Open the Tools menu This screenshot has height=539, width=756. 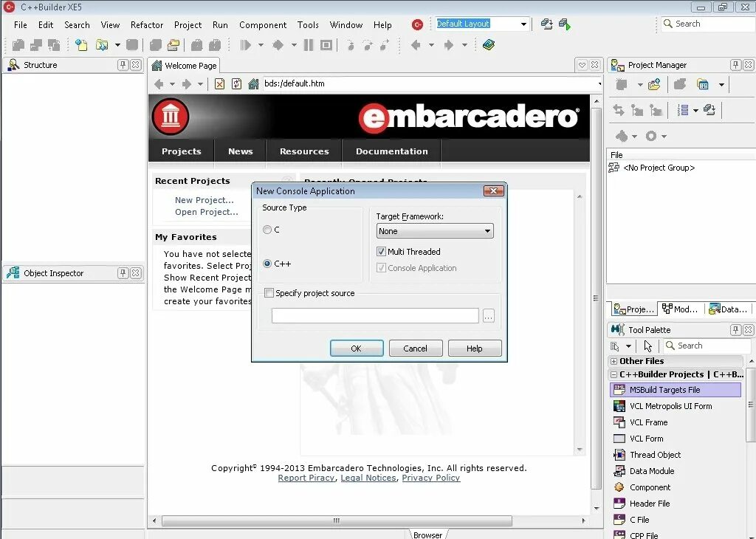pos(308,25)
